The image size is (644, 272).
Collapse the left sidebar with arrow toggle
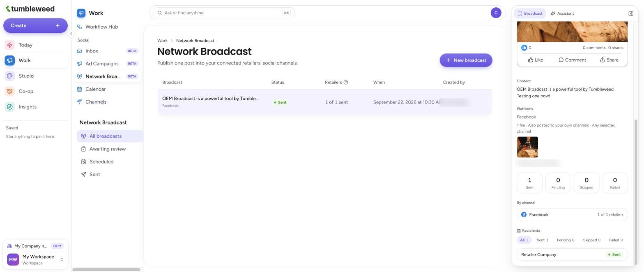[x=71, y=34]
